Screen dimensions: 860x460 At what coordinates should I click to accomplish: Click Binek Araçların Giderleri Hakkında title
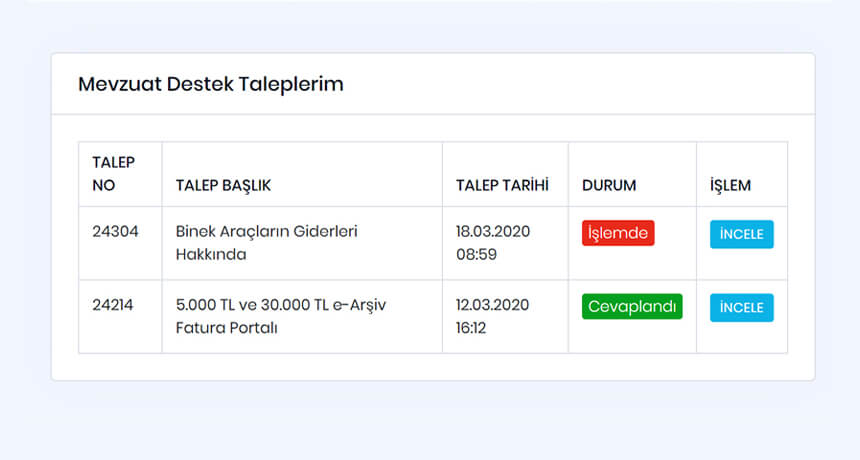click(x=266, y=242)
